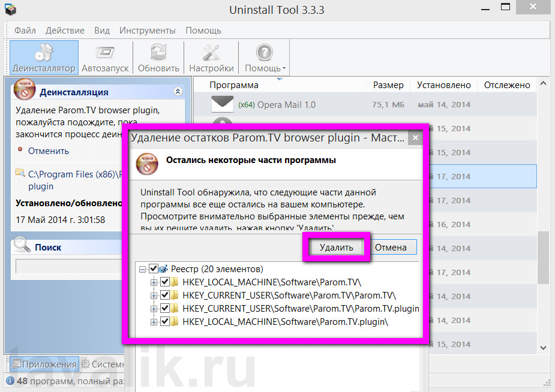
Task: Click the folder search icon beside install path
Action: (x=20, y=173)
